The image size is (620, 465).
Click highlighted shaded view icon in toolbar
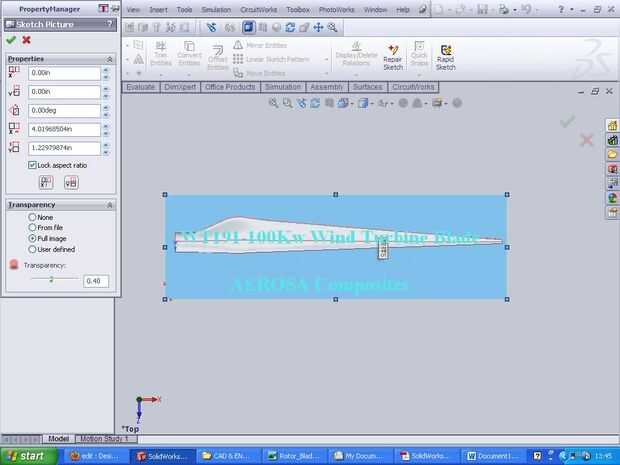(x=248, y=27)
